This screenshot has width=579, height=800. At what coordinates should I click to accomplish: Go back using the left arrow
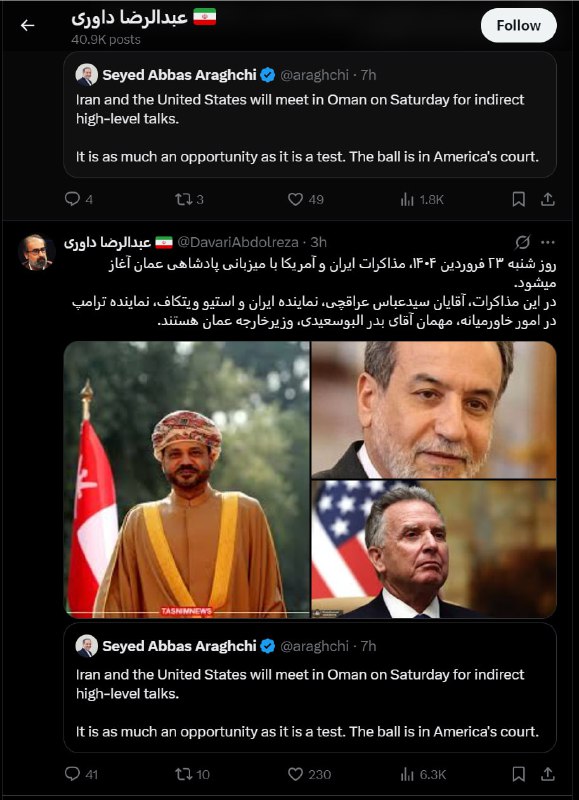pos(28,25)
